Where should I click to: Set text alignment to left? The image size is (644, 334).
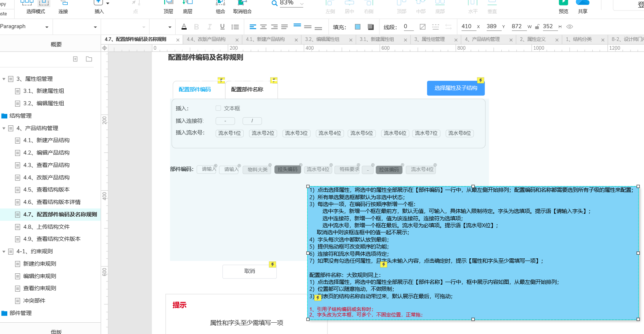click(x=253, y=27)
